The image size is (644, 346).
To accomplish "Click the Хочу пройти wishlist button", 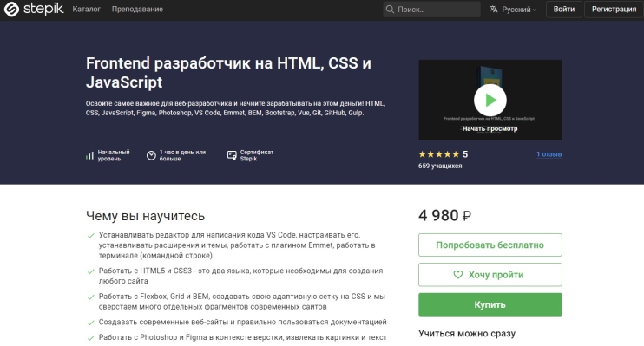I will tap(490, 275).
